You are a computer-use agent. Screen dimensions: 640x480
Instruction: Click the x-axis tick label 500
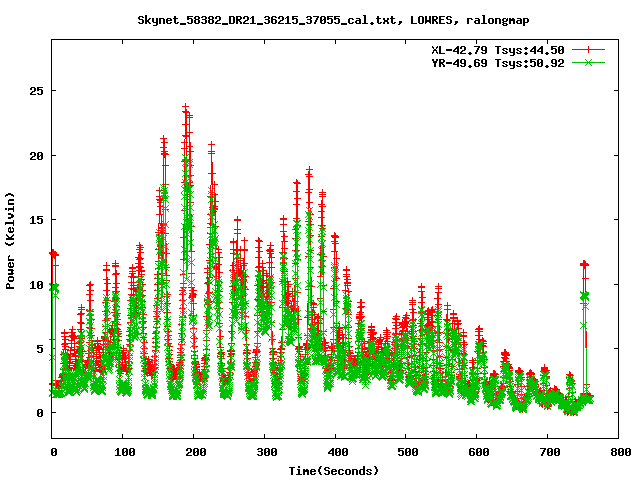click(408, 452)
